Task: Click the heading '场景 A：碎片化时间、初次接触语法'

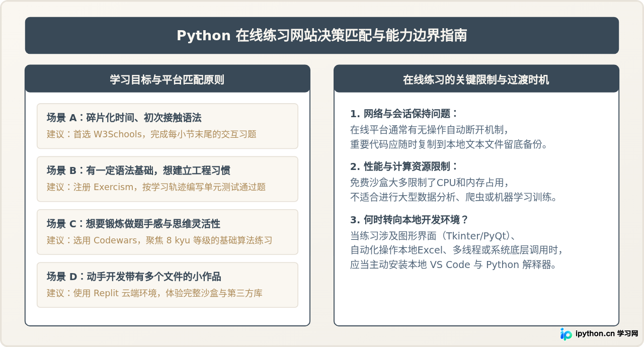Action: point(124,118)
